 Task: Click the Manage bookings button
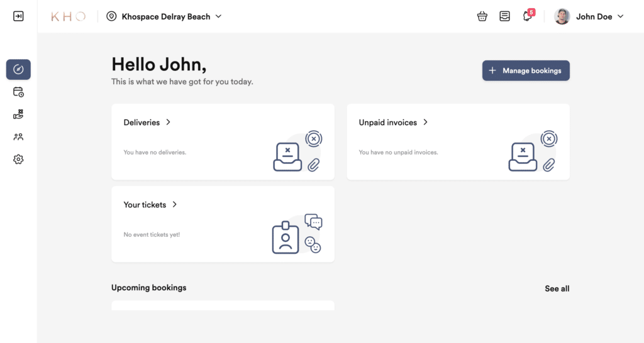[526, 70]
